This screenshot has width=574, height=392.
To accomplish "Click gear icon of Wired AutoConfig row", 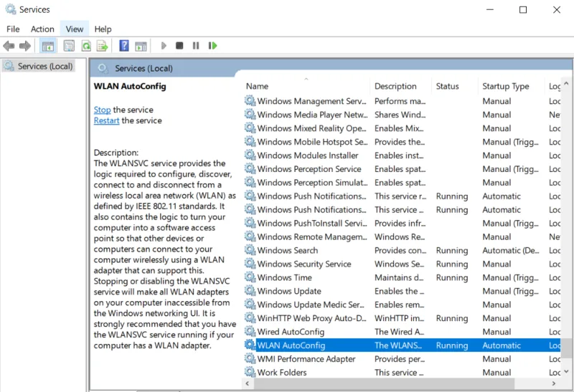I will coord(250,331).
